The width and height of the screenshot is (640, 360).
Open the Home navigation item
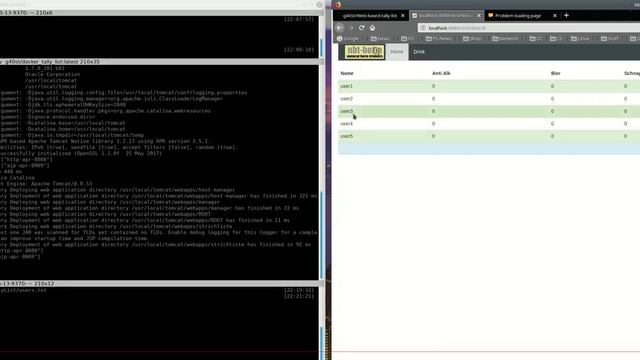coord(397,52)
